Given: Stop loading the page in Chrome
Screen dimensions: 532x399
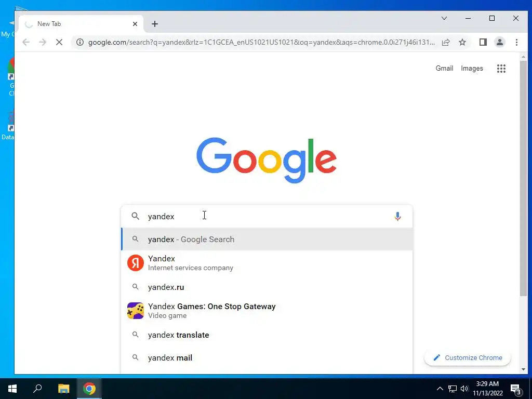Looking at the screenshot, I should (59, 42).
